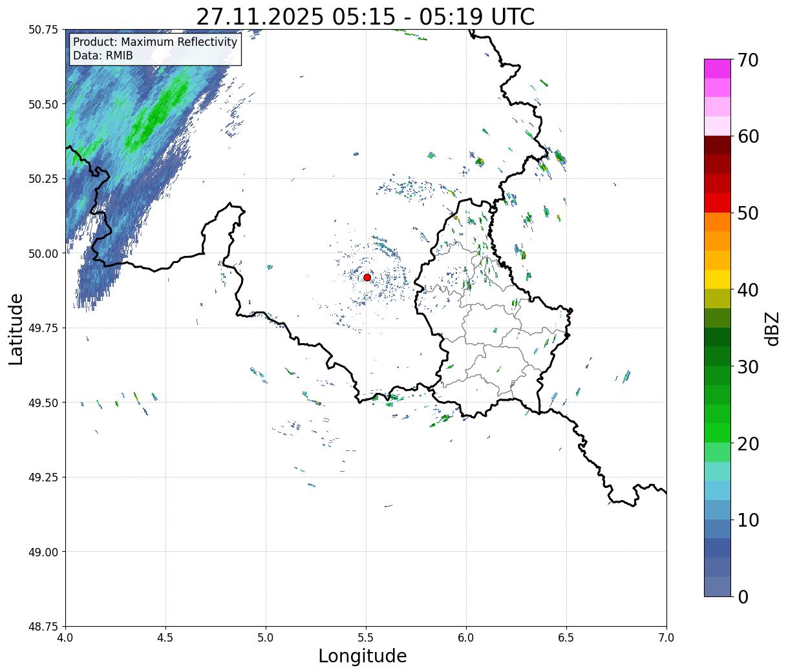The image size is (788, 672).
Task: Click the latitude tick label 49.25
Action: pos(43,478)
